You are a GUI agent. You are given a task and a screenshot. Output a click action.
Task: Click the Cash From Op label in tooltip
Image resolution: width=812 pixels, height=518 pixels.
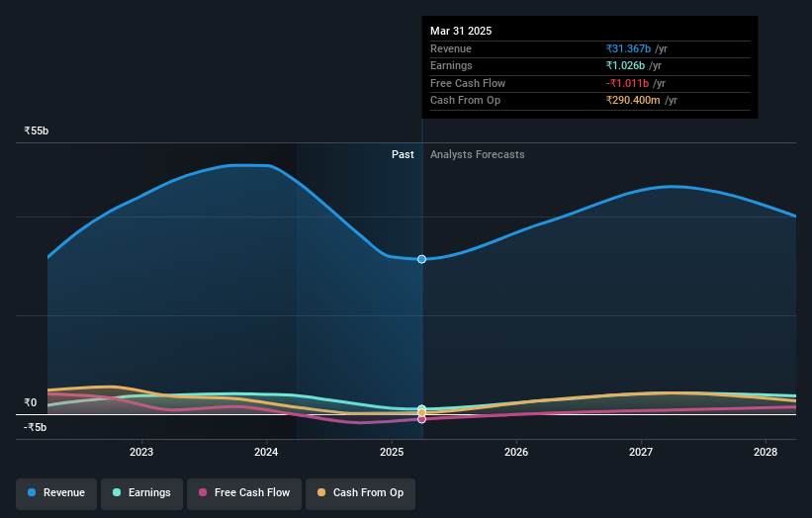(x=465, y=101)
